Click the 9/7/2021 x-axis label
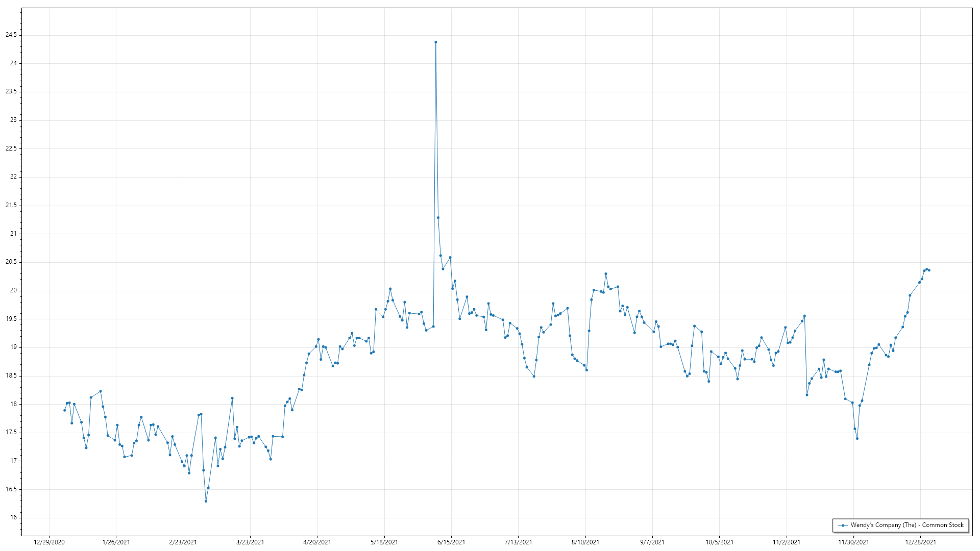Screen dimensions: 980x551 [x=652, y=542]
